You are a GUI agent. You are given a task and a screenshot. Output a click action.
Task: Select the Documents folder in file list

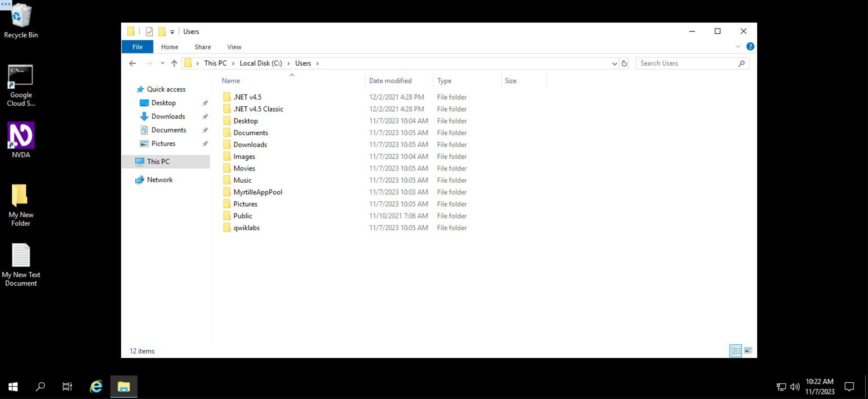click(x=251, y=133)
